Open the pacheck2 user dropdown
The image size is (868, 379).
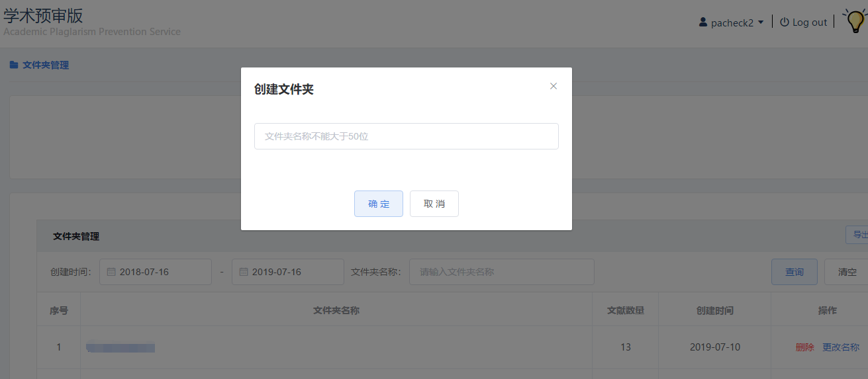(731, 22)
